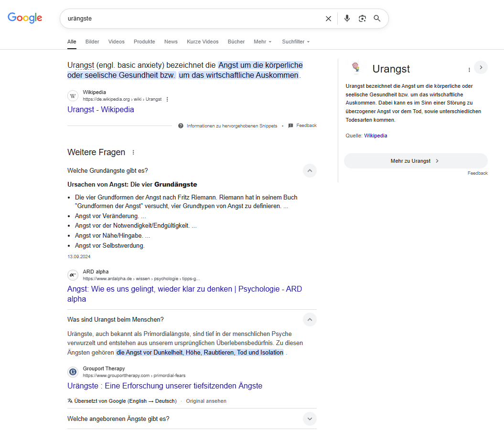
Task: Open three-dot menu beside Wikipedia URL
Action: coord(167,99)
